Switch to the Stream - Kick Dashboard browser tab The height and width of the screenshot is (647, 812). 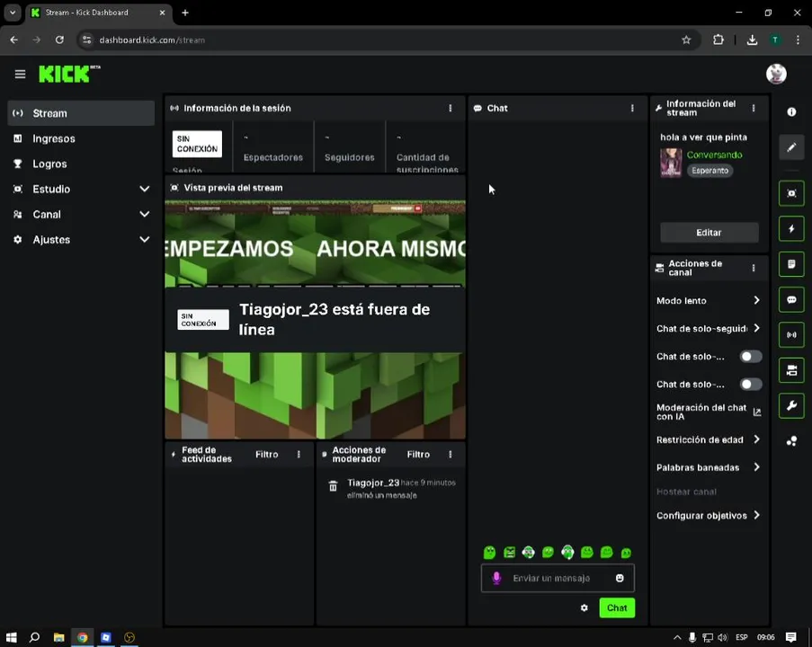tap(97, 13)
